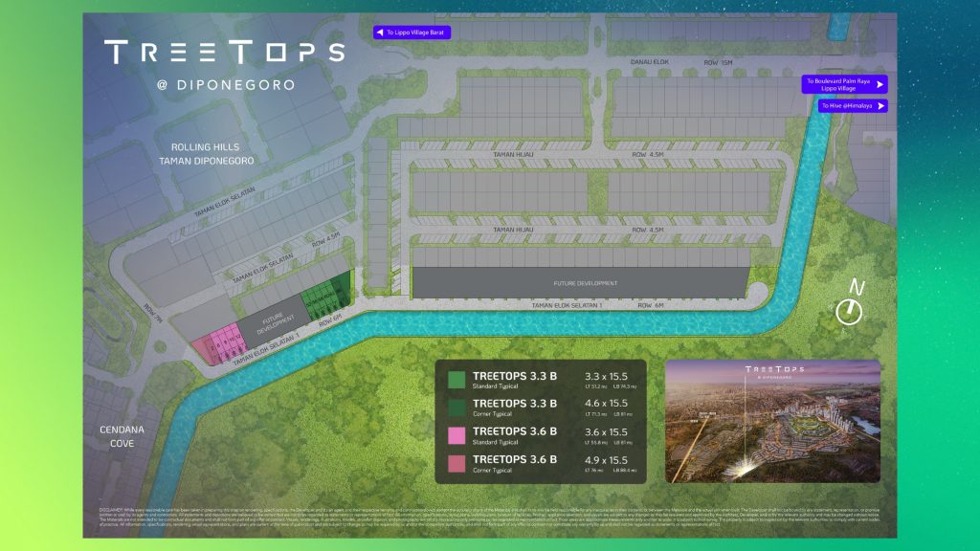Open the 'To Lippo Village Barat' direction label
This screenshot has height=551, width=980.
[412, 33]
